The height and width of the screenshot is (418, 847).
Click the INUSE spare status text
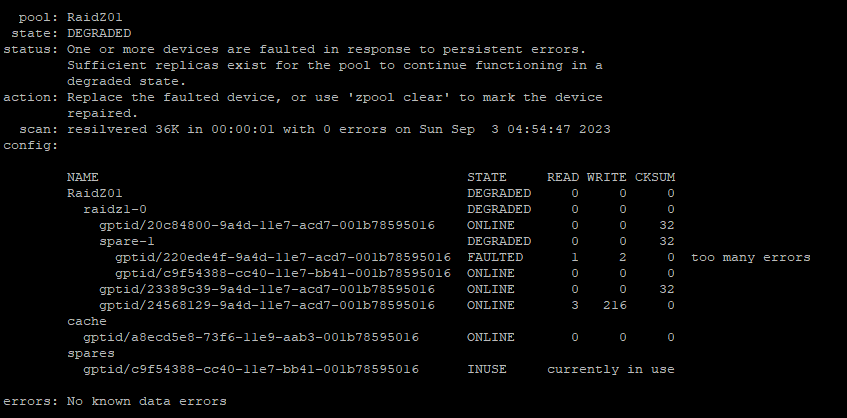pyautogui.click(x=487, y=369)
